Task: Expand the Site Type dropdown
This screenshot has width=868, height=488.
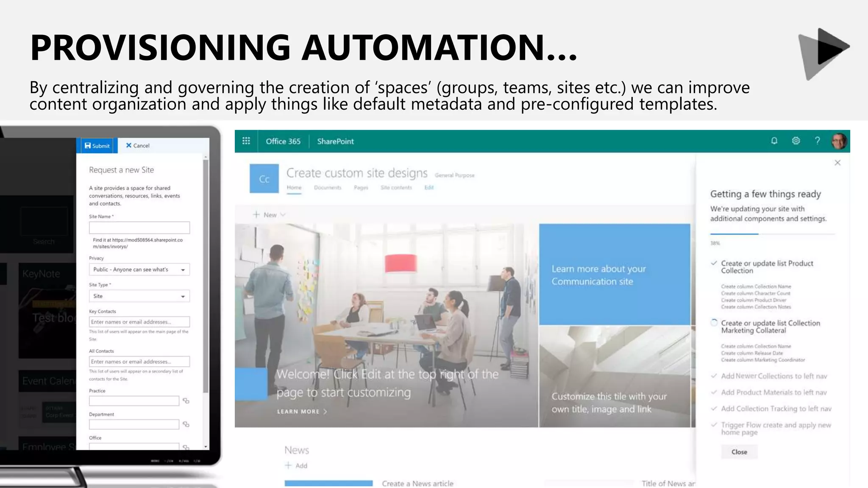Action: click(139, 296)
